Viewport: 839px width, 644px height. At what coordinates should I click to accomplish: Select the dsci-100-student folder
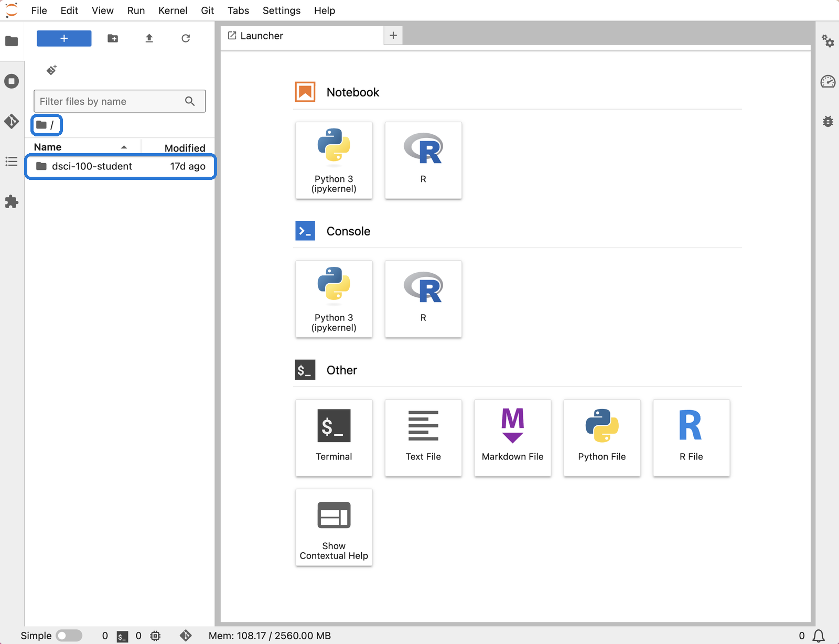click(x=121, y=166)
